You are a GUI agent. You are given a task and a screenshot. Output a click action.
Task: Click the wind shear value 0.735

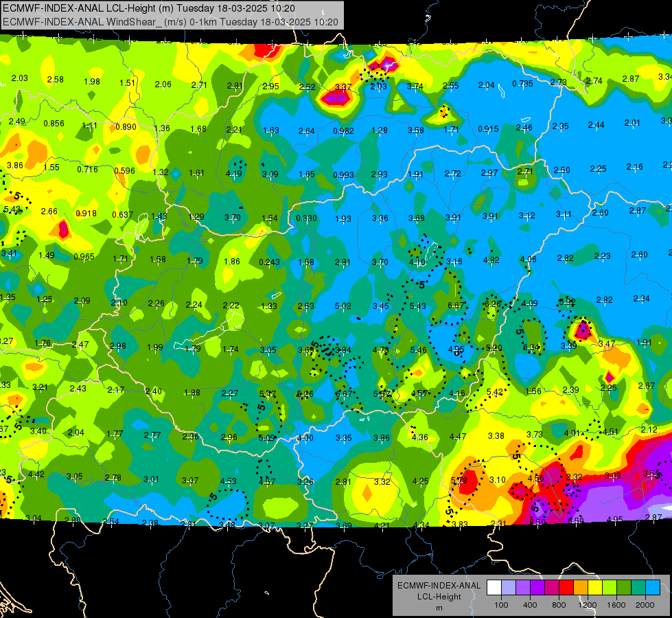(522, 84)
